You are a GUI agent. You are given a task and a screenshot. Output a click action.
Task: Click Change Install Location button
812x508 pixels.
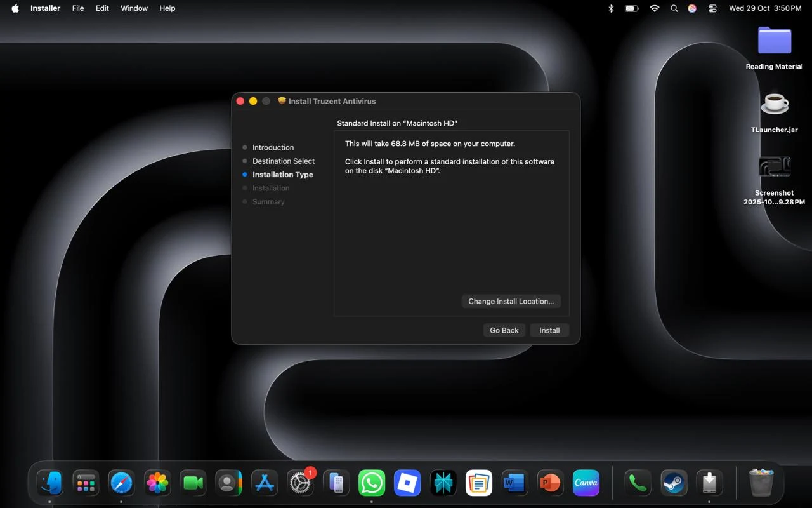[511, 301]
